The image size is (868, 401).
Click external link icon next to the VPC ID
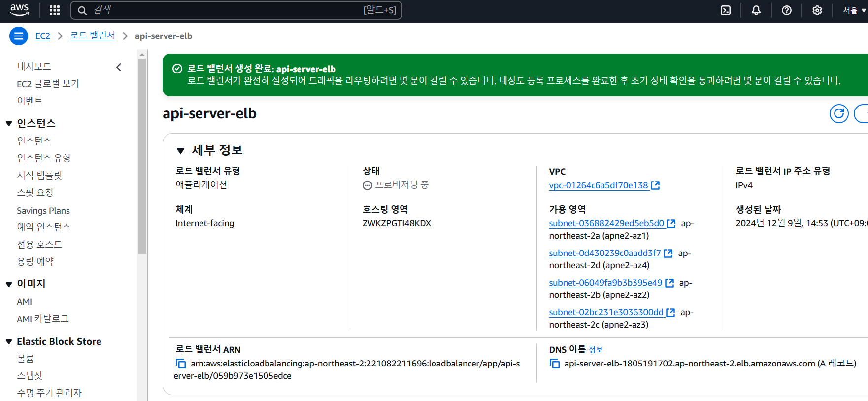[655, 185]
